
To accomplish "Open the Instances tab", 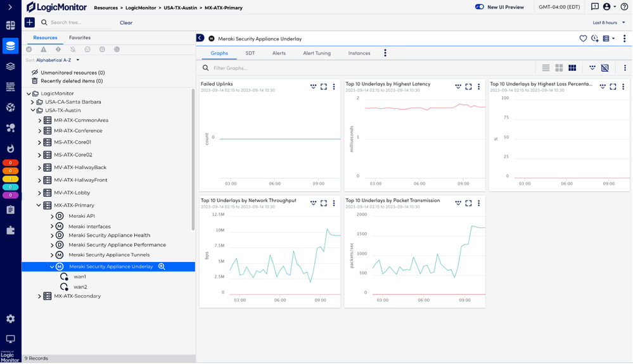I will click(x=359, y=53).
